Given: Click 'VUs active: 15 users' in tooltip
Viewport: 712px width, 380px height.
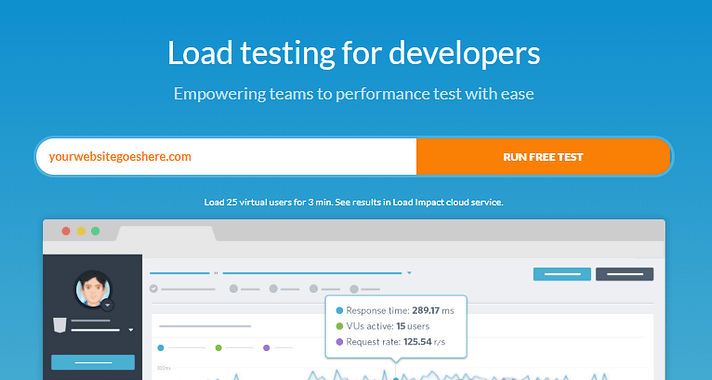Looking at the screenshot, I should [x=388, y=326].
